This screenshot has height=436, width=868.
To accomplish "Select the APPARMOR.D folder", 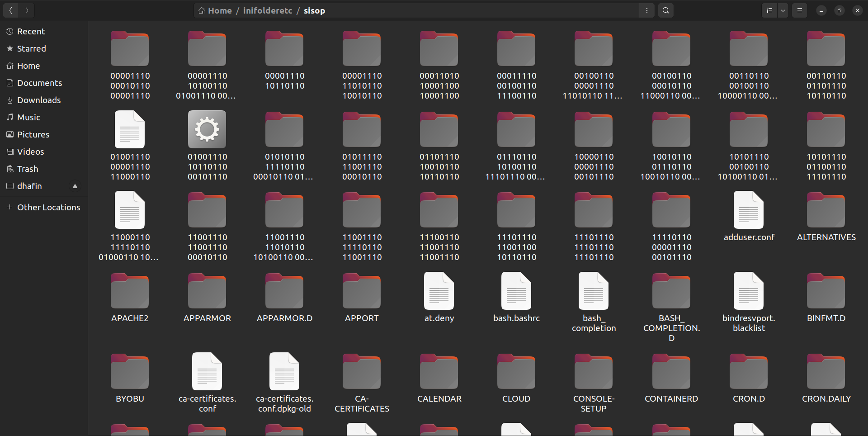I will 284,297.
